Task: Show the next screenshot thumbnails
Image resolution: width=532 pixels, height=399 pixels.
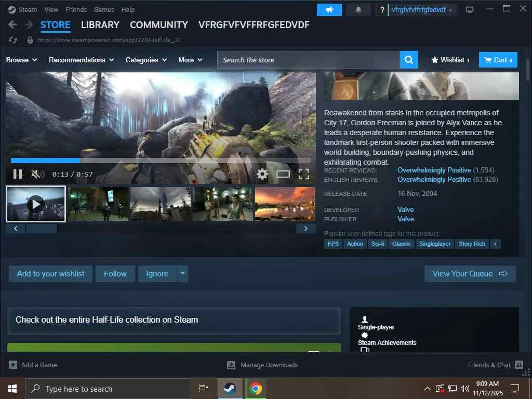Action: tap(305, 229)
